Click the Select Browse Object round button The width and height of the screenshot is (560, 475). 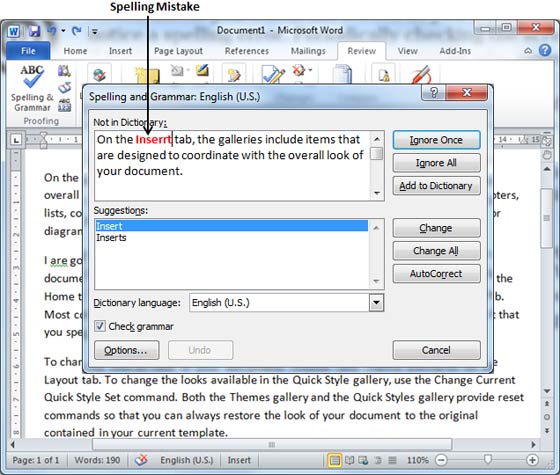547,417
